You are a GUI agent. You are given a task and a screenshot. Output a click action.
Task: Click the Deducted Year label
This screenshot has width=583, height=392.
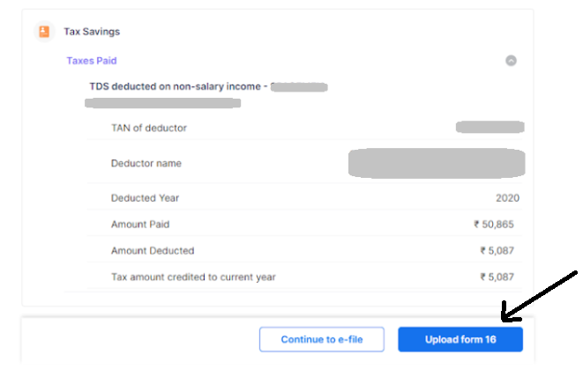click(145, 198)
